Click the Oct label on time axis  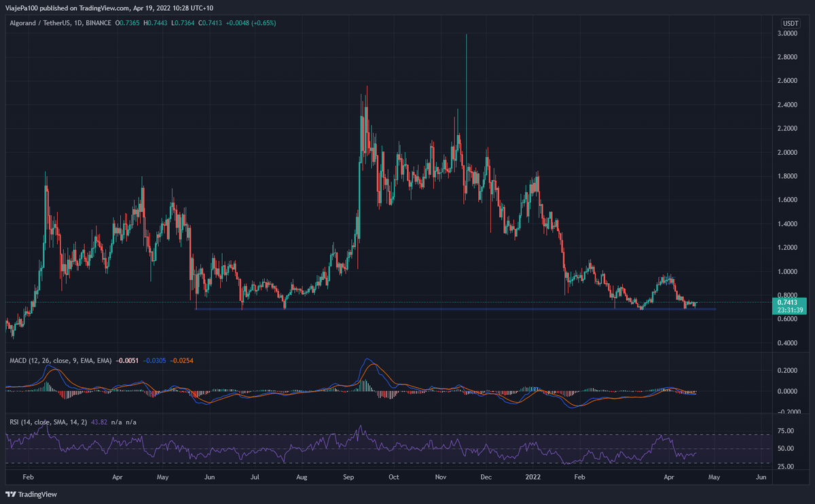click(x=393, y=478)
